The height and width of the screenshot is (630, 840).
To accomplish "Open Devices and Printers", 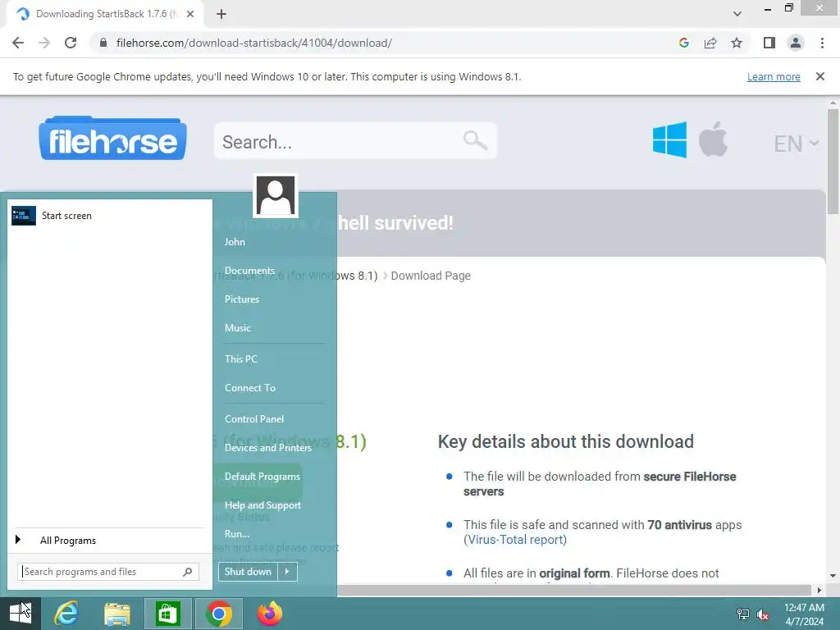I will click(268, 448).
